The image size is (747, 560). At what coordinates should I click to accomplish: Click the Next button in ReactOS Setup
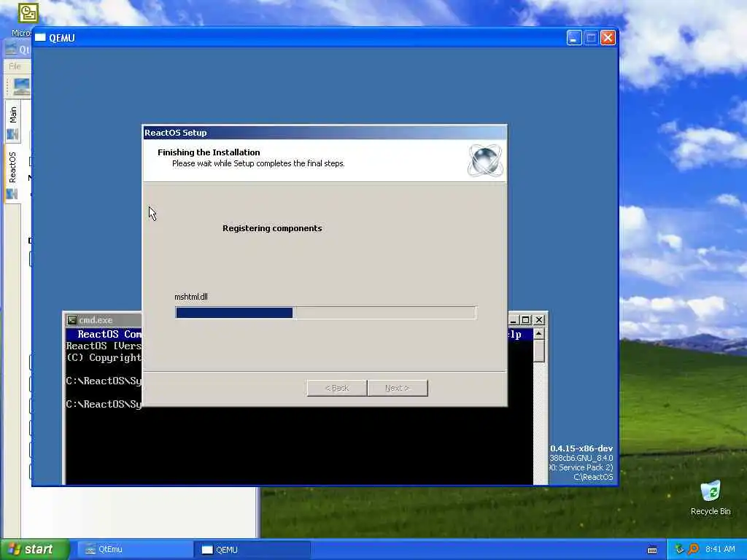point(398,388)
